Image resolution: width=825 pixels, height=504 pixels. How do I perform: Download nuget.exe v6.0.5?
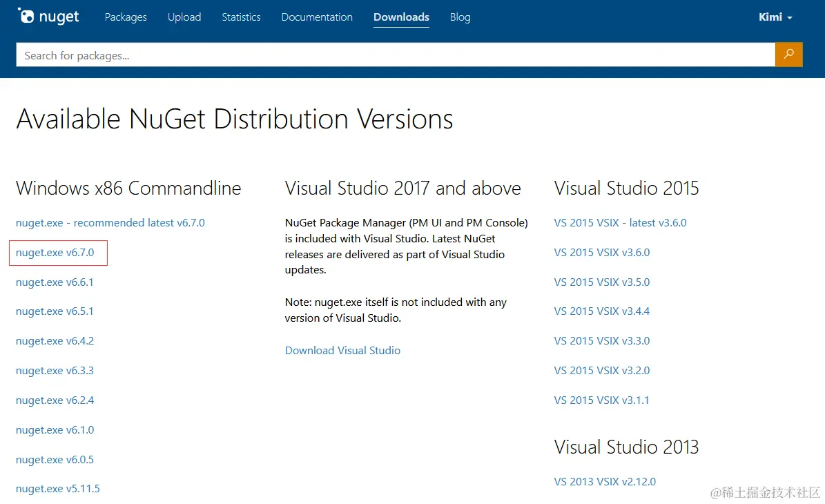click(x=55, y=459)
